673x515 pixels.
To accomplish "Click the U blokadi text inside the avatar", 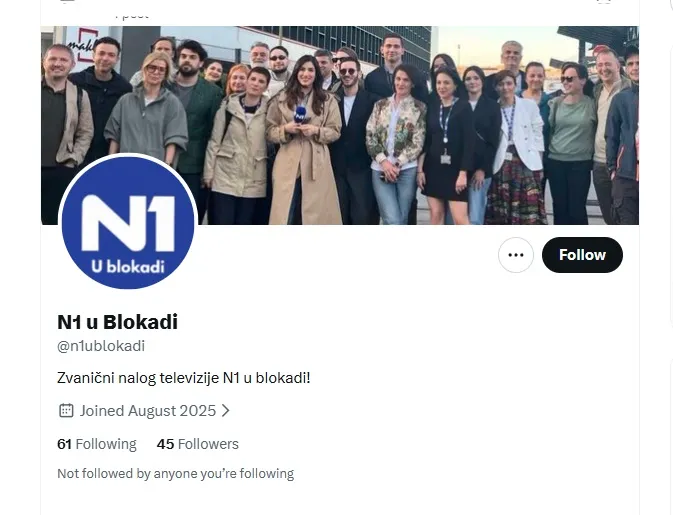I will click(127, 267).
